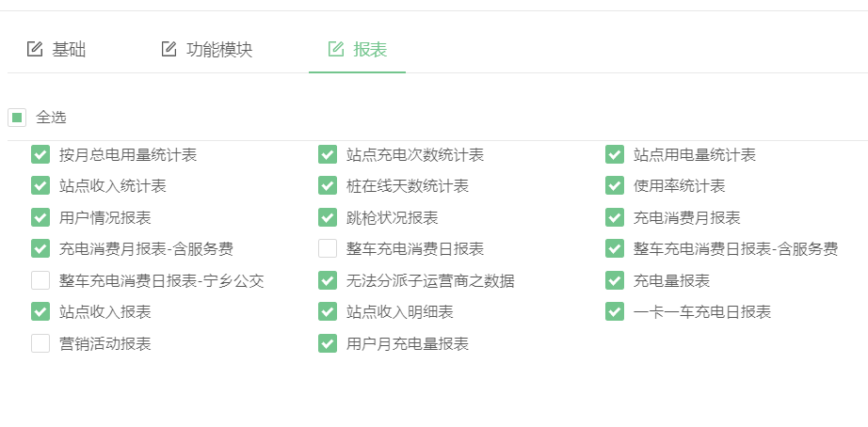Screen dimensions: 868x427
Task: Uncheck 站点充电次数统计表 checkbox
Action: point(328,155)
